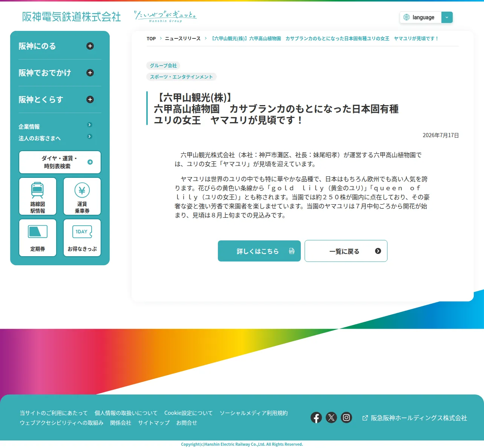Screen dimensions: 484x448
Task: Click the 一覧に戻る button
Action: (346, 251)
